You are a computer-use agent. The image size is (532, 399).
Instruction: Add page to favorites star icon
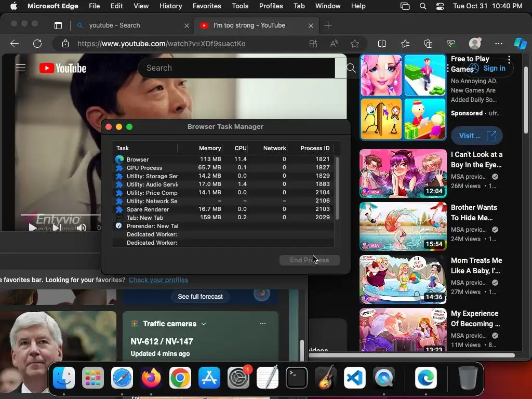[x=355, y=44]
